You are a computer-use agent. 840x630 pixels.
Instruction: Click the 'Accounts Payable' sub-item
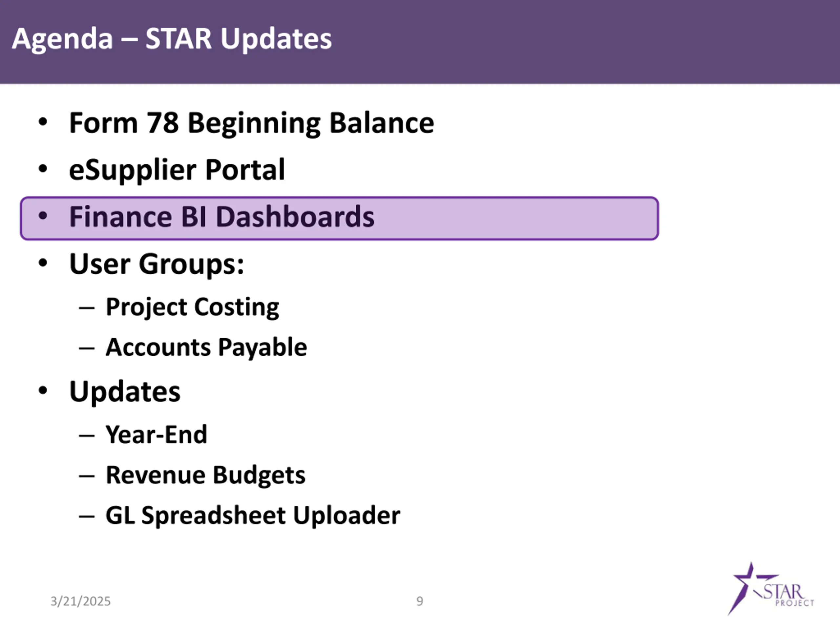(206, 347)
